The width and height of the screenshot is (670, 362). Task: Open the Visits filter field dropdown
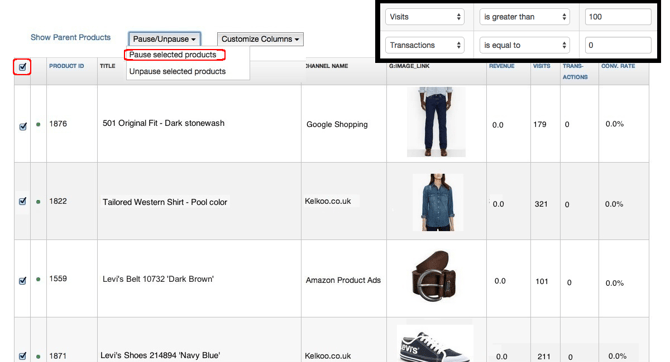[x=425, y=17]
